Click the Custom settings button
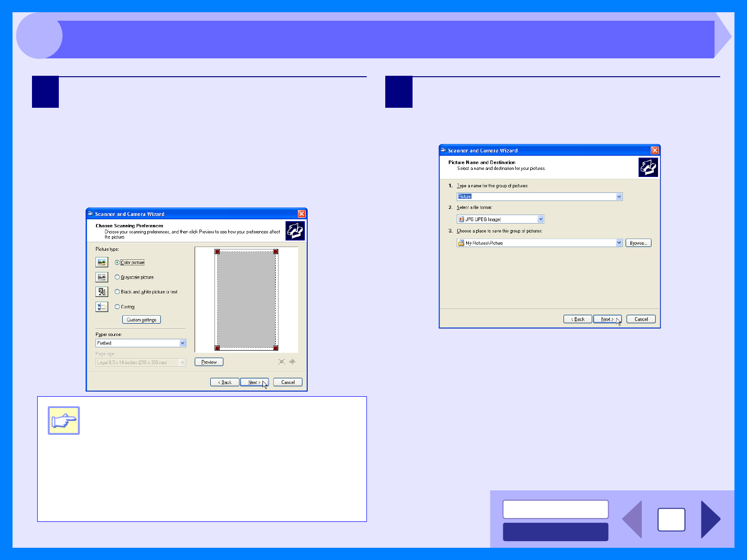Screen dimensions: 747x560 (x=142, y=320)
